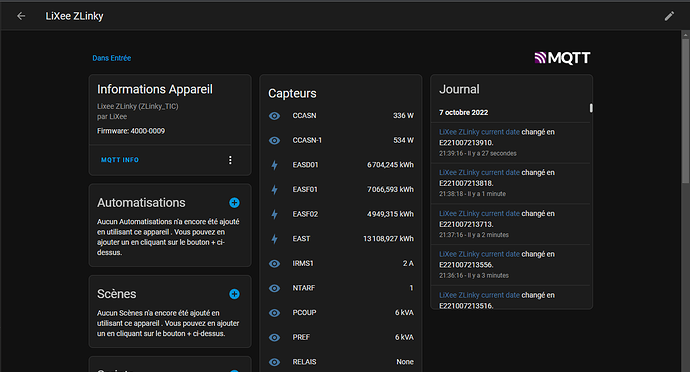Click the eye icon beside IRMS1
This screenshot has height=372, width=690.
275,264
